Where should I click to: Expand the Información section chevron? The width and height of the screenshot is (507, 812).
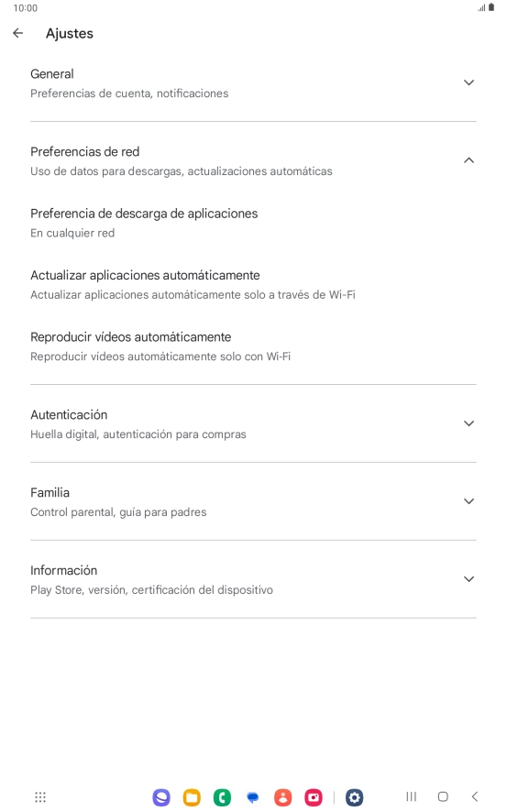click(468, 579)
